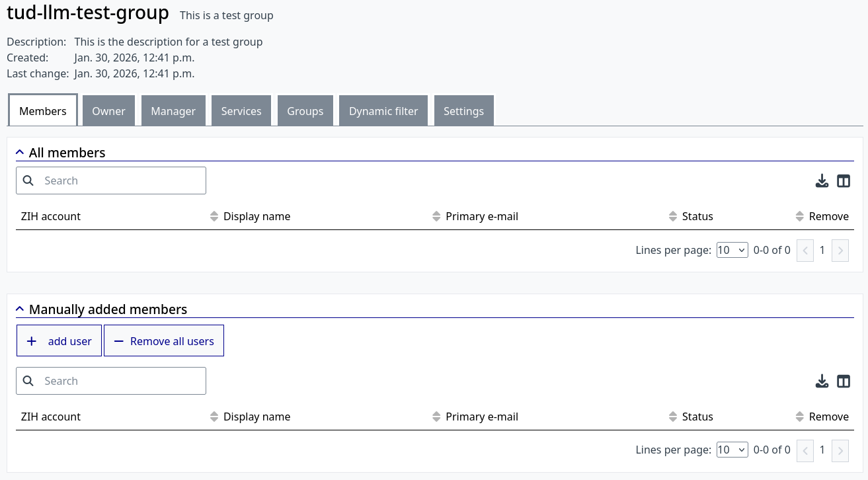868x480 pixels.
Task: Click the add user button
Action: tap(59, 340)
